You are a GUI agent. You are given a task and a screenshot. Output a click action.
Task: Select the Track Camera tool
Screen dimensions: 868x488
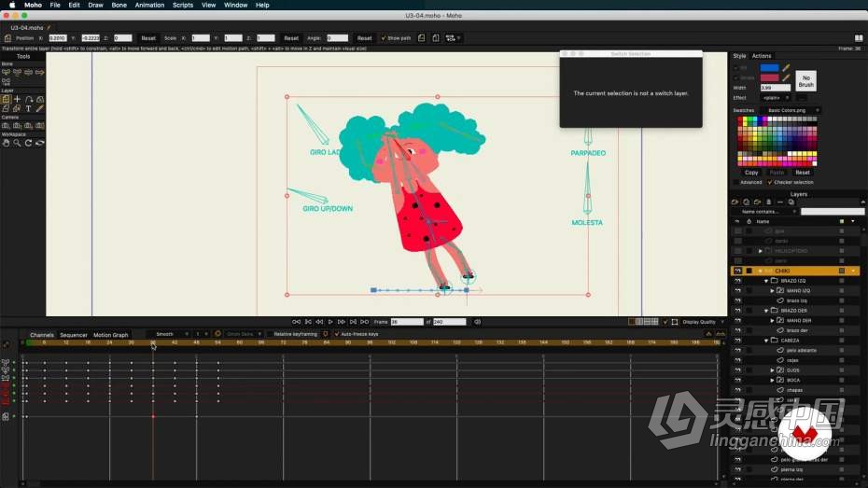[7, 126]
